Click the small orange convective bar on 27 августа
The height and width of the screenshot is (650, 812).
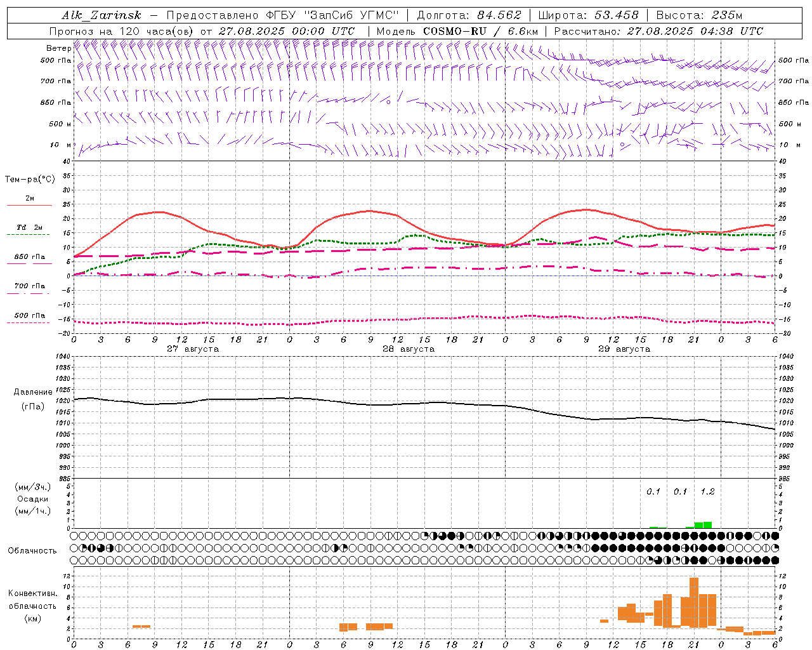click(x=141, y=627)
